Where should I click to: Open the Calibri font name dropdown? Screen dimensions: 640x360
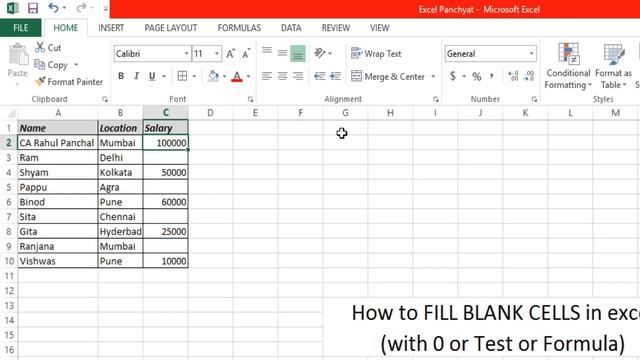186,53
